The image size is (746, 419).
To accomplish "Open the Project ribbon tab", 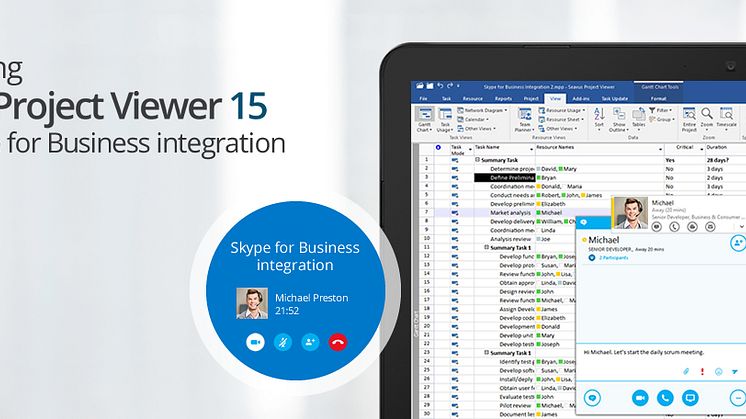I will point(531,98).
